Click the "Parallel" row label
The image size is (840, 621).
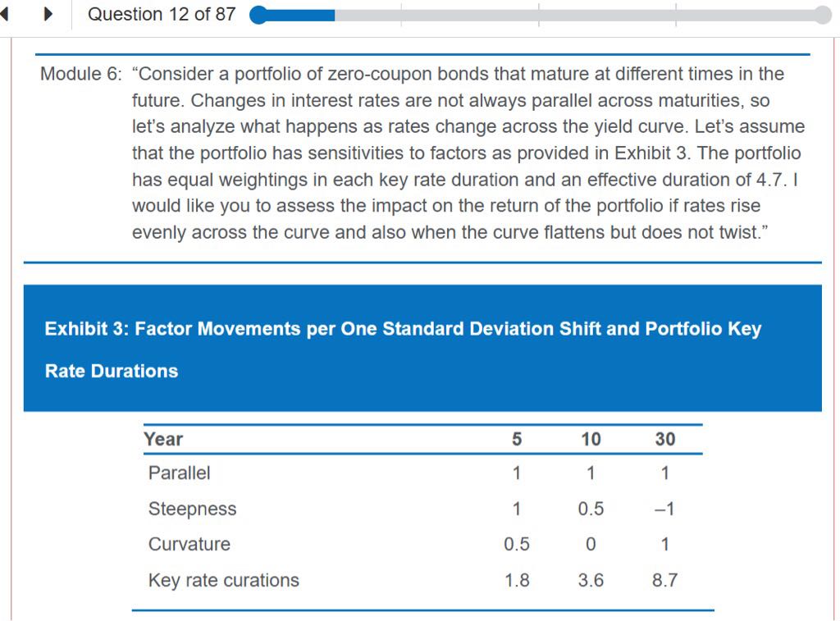(179, 473)
